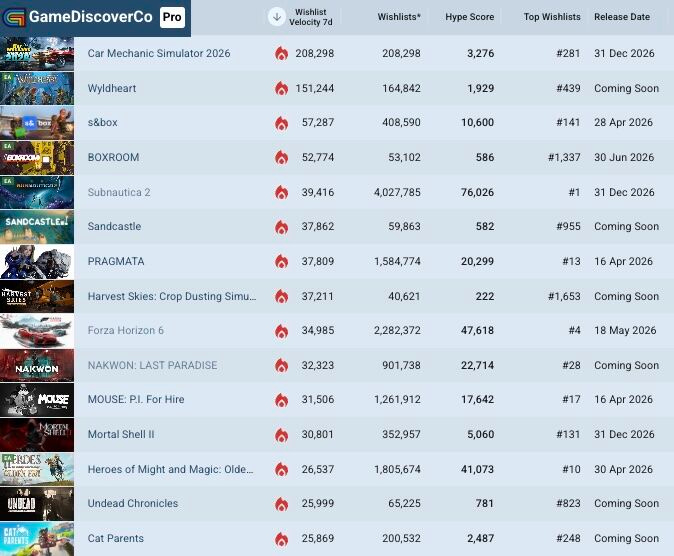Open the Cat Parents link

click(x=116, y=538)
